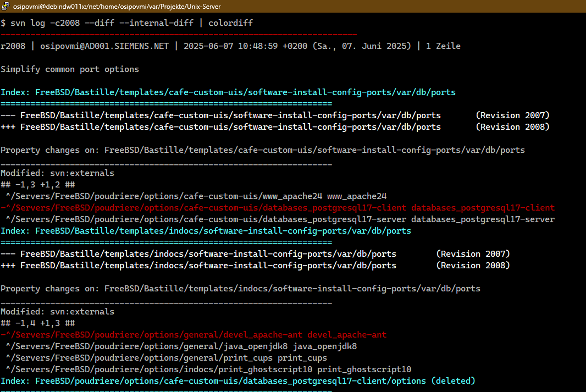This screenshot has width=586, height=392.
Task: Click 'Property changes on' line for indocs
Action: click(240, 289)
